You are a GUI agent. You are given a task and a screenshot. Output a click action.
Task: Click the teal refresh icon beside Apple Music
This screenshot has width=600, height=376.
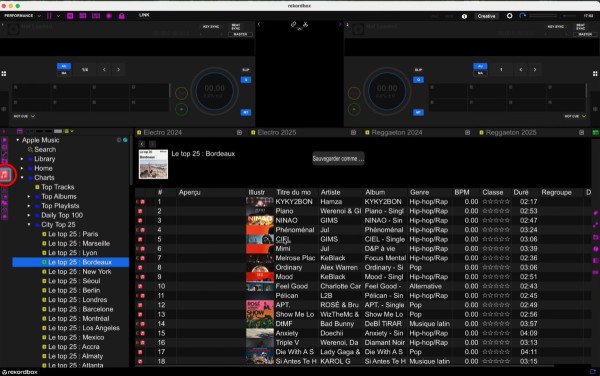(125, 140)
